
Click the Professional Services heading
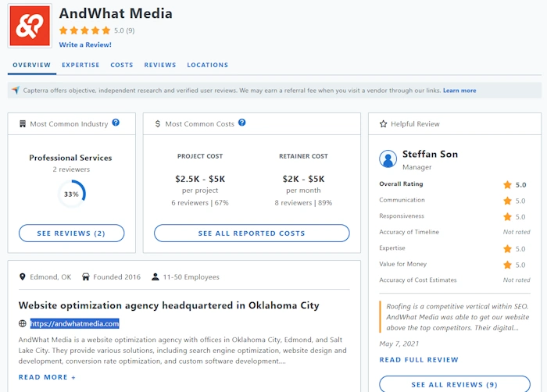tap(70, 158)
